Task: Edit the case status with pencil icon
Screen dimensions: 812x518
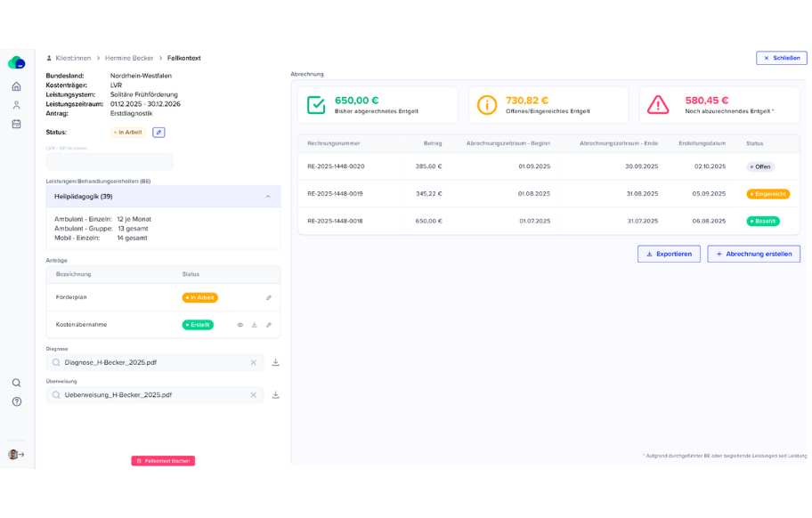Action: coord(158,133)
